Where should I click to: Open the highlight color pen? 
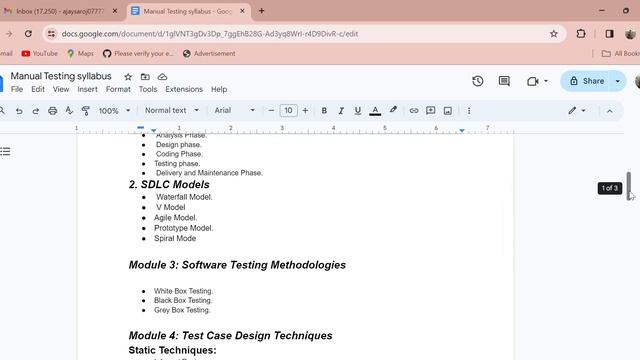(393, 110)
